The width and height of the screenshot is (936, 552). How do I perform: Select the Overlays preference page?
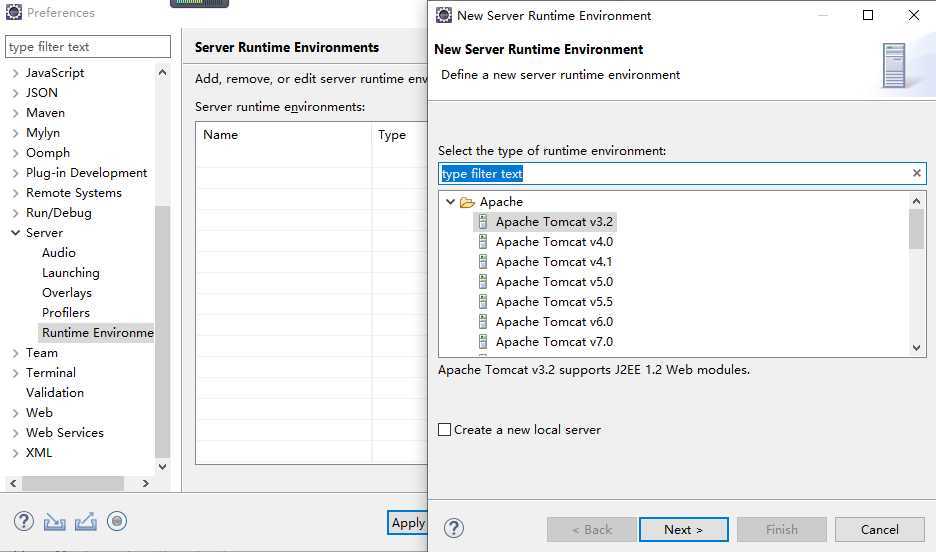coord(67,292)
